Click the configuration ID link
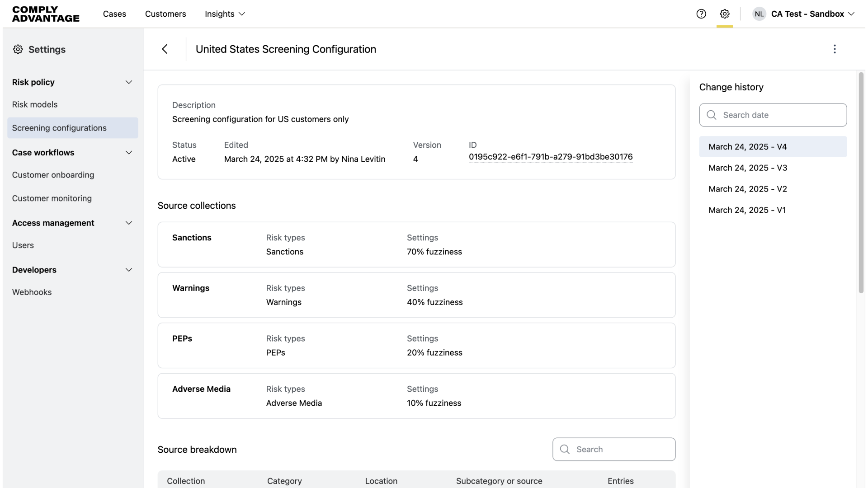 click(550, 157)
